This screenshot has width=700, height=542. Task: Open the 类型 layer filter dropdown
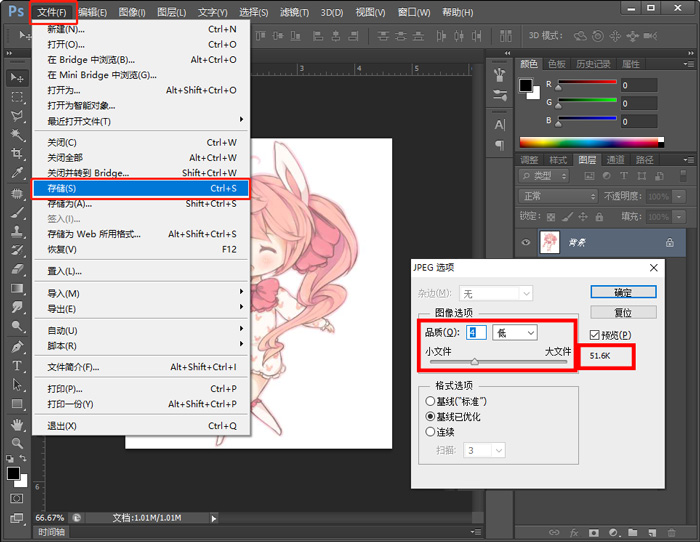point(544,176)
